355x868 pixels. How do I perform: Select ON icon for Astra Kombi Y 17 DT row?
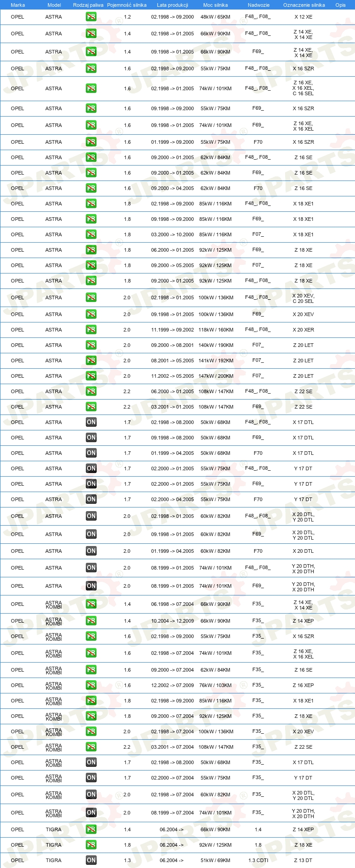(91, 778)
